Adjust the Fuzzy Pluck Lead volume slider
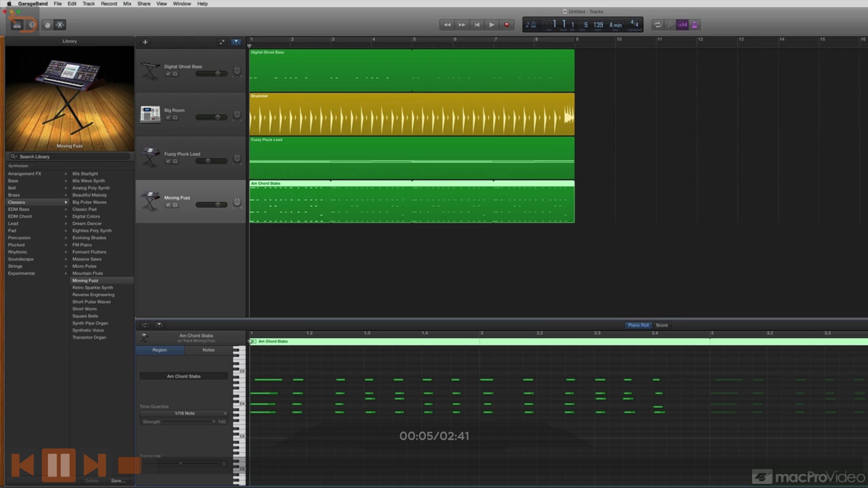Screen dimensions: 868x488 pyautogui.click(x=208, y=161)
